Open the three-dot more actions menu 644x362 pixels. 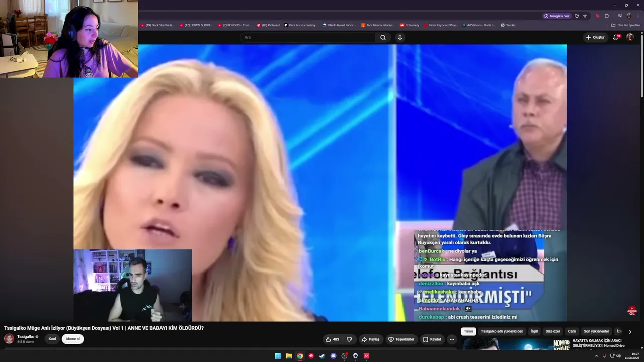click(x=452, y=339)
